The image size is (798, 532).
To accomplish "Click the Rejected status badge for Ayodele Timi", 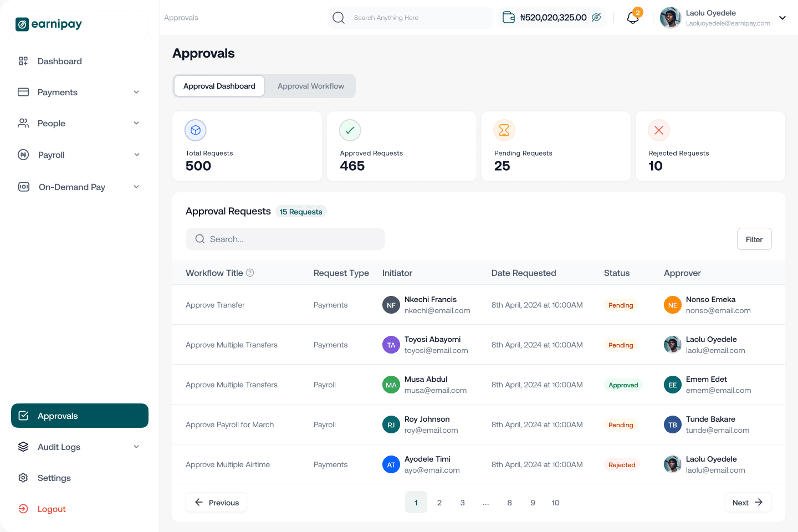I will (x=622, y=465).
